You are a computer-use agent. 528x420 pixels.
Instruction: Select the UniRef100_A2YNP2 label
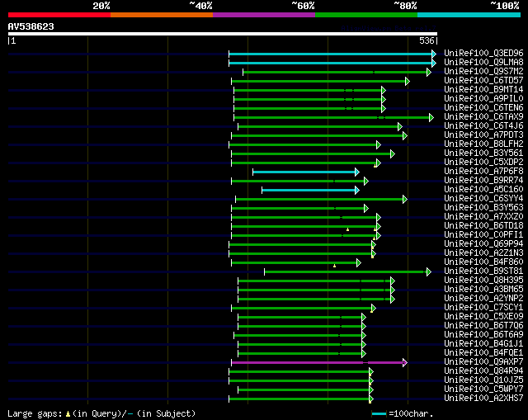[x=483, y=299]
